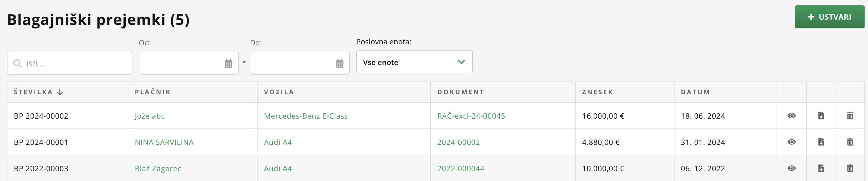The width and height of the screenshot is (868, 181).
Task: Open payer NINA SARVILINA link
Action: [164, 142]
